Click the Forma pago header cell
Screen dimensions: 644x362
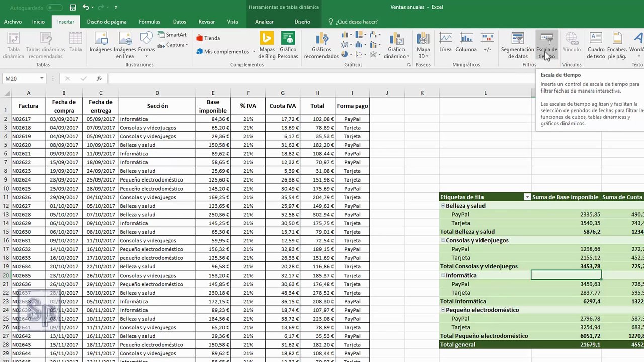352,106
